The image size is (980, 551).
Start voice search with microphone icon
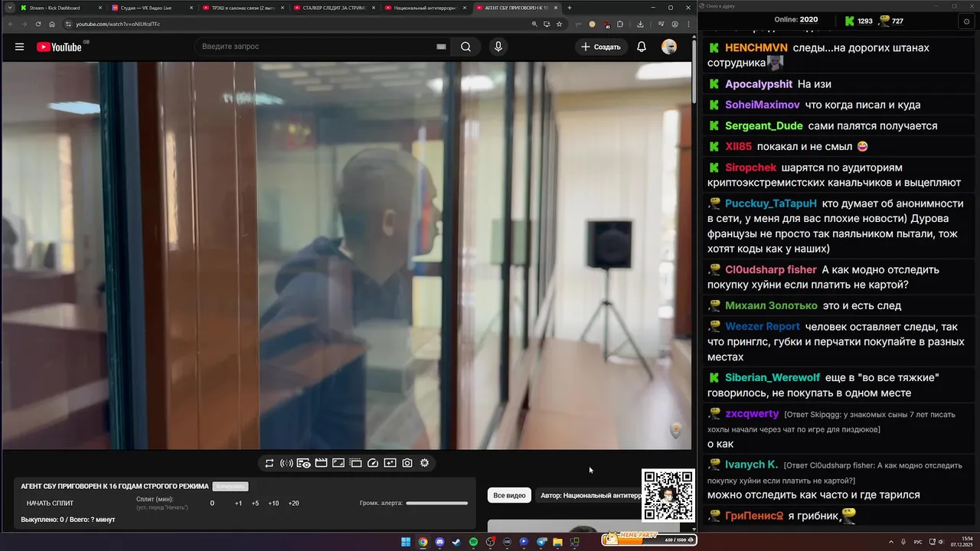click(498, 47)
